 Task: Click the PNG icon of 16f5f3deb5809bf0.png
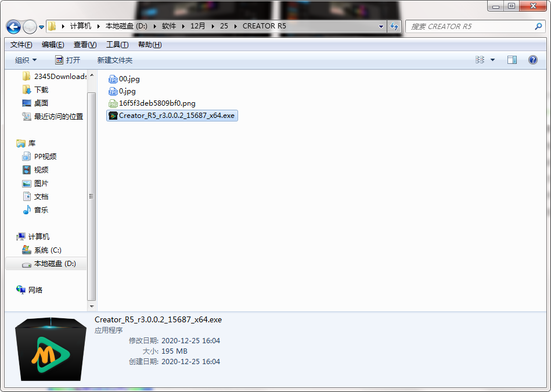coord(113,104)
